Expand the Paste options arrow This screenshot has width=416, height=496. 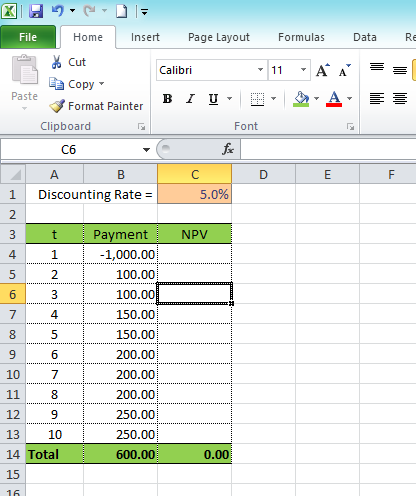[24, 108]
